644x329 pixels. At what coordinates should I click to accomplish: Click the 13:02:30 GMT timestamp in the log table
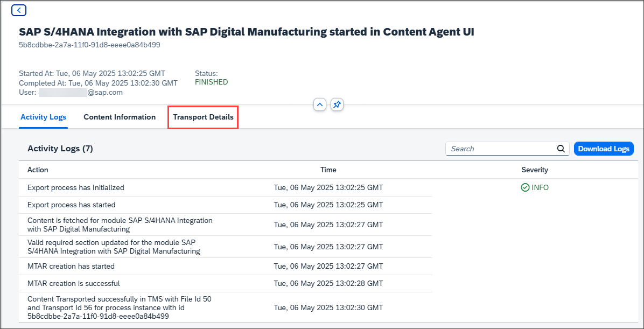pyautogui.click(x=328, y=307)
